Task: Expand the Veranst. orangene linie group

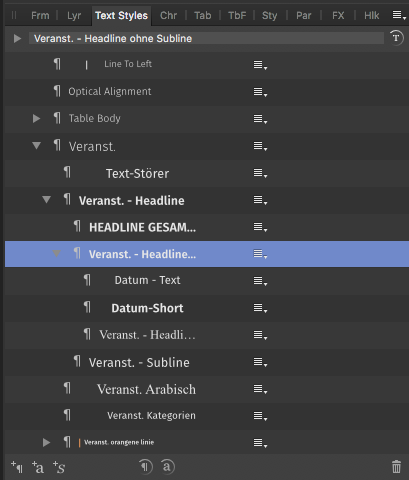Action: coord(46,442)
